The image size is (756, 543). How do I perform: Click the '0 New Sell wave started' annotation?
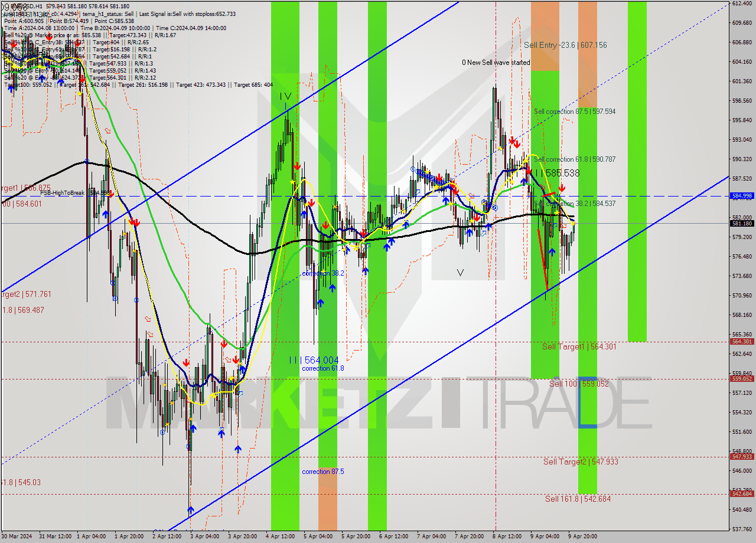pos(496,63)
